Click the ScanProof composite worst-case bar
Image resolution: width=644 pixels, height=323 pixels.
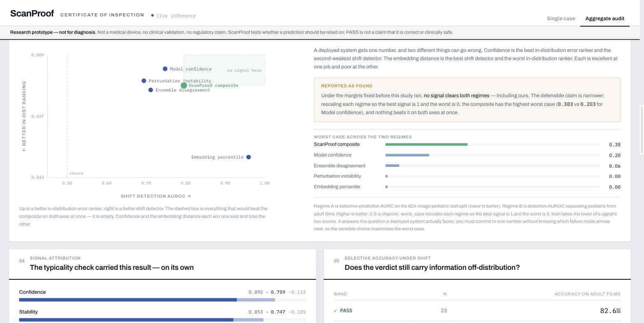pos(492,145)
